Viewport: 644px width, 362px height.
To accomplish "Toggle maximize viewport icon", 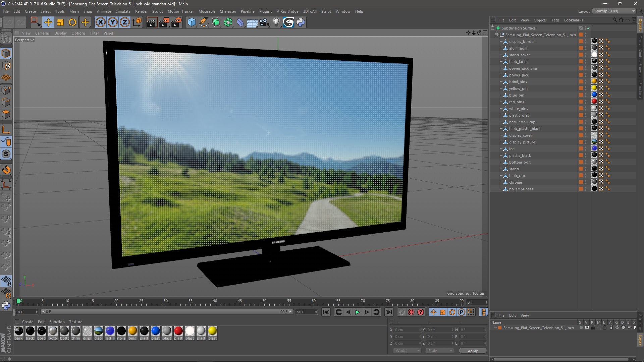I will [x=485, y=33].
